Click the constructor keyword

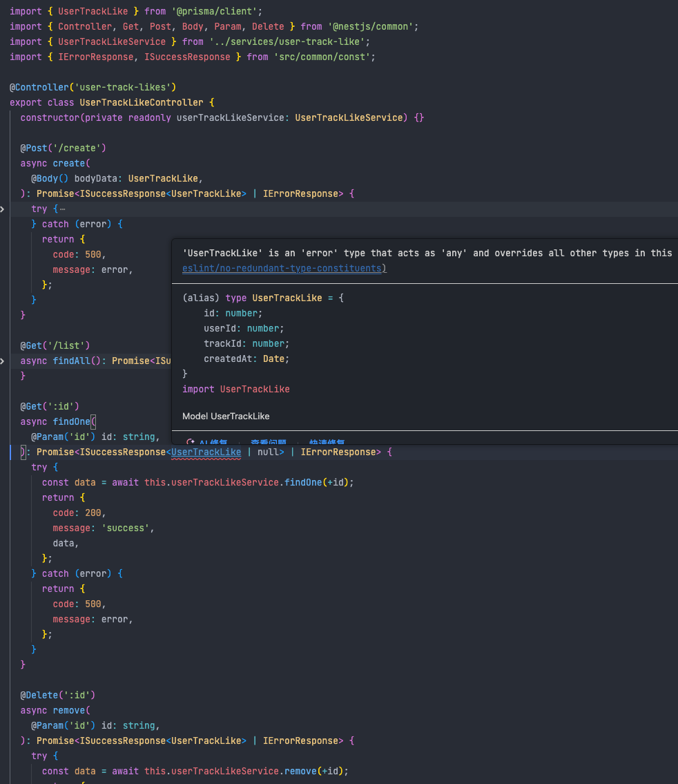click(50, 118)
